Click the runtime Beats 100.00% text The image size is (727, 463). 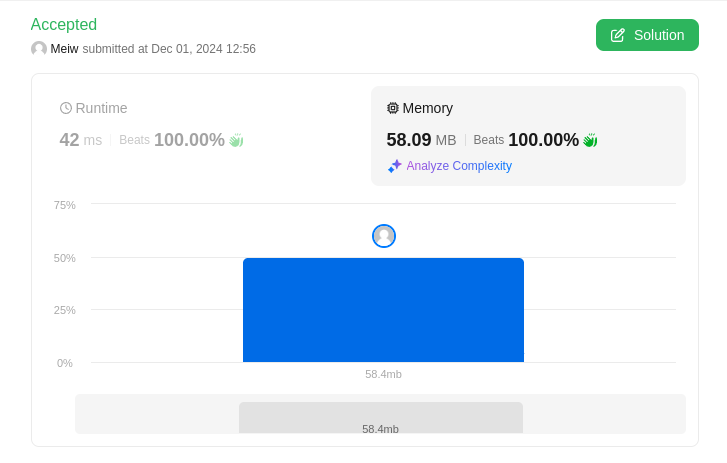(172, 140)
